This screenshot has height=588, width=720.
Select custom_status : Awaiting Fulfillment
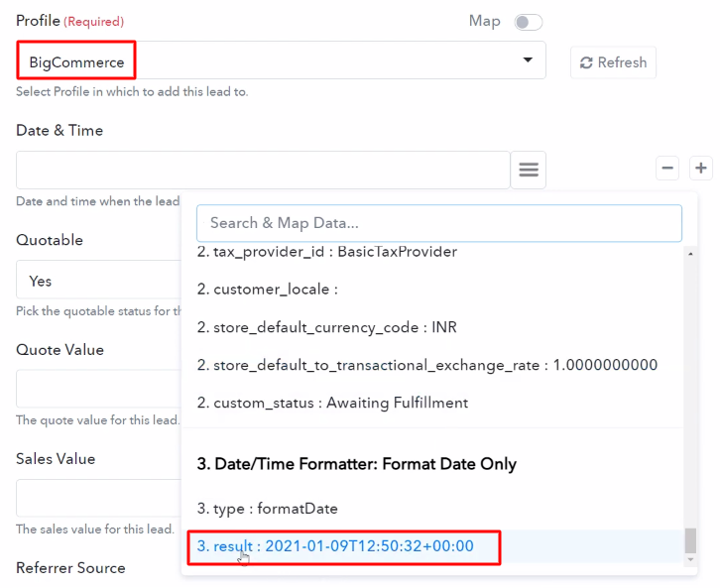(332, 403)
